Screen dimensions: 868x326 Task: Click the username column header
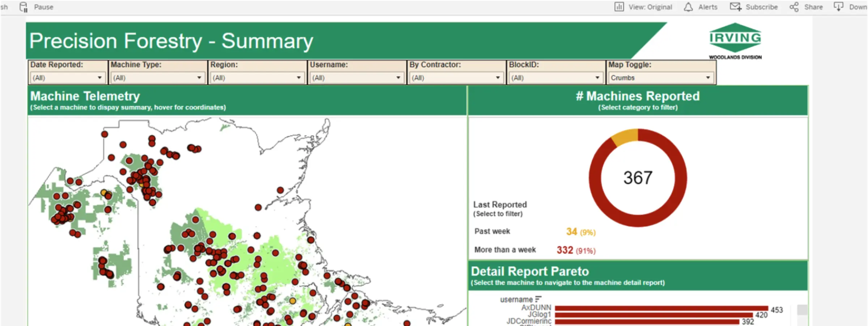tap(516, 300)
